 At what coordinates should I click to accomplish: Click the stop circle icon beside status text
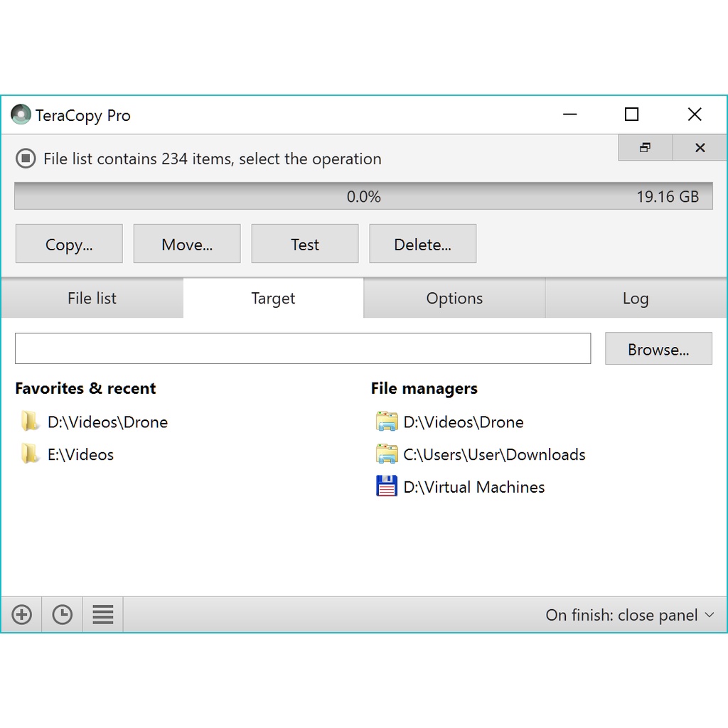click(26, 159)
